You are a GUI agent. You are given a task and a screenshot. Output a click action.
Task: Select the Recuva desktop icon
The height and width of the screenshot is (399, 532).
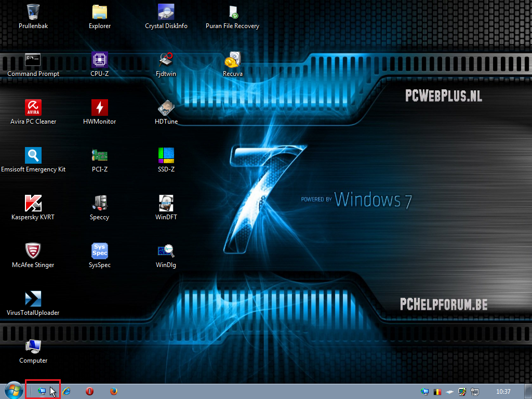click(232, 60)
